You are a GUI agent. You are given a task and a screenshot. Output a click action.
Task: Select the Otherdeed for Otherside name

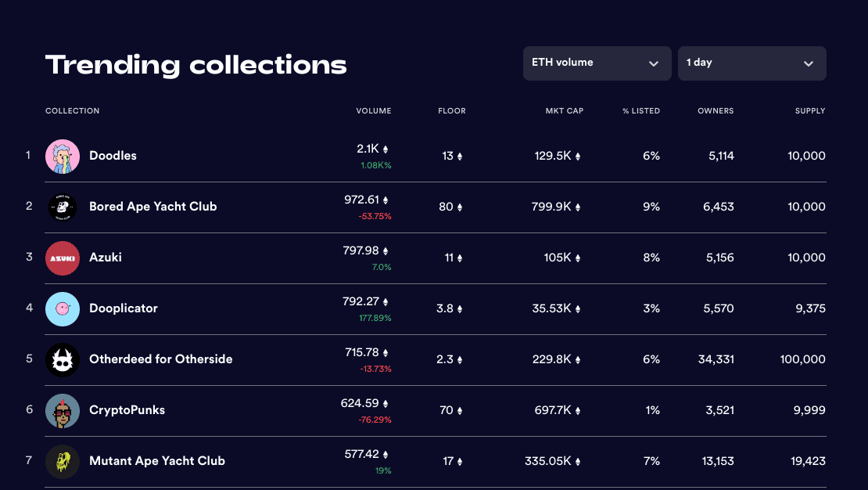click(x=160, y=359)
